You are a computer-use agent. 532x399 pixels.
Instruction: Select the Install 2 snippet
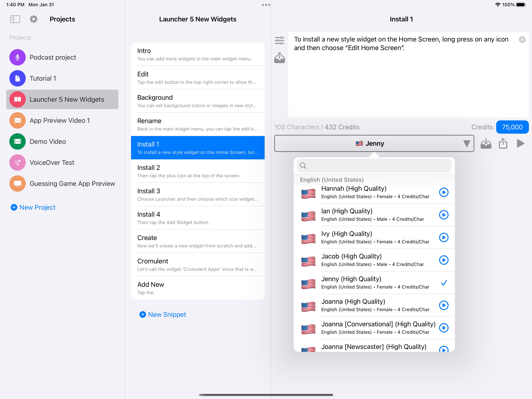(x=198, y=171)
